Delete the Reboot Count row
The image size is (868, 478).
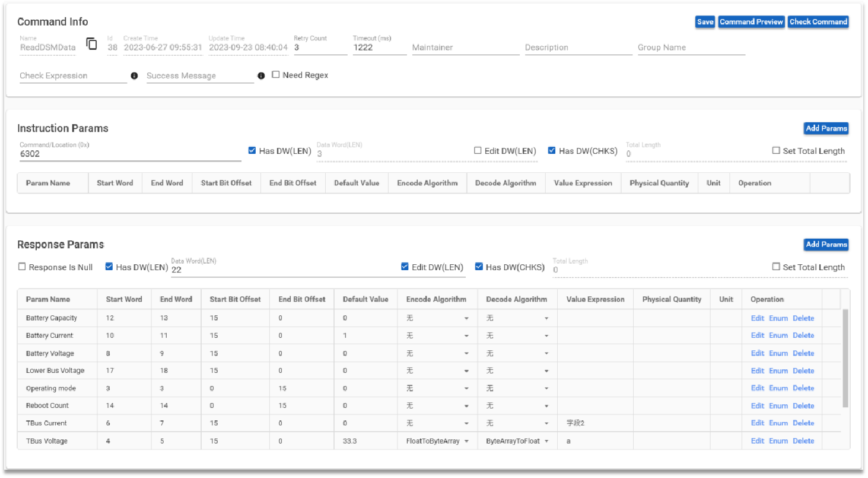803,406
